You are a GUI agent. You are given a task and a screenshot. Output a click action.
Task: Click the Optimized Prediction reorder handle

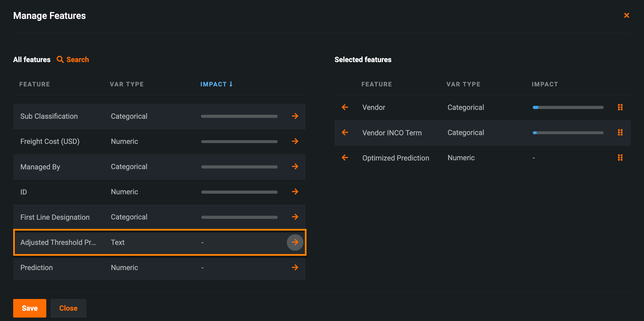click(x=620, y=158)
